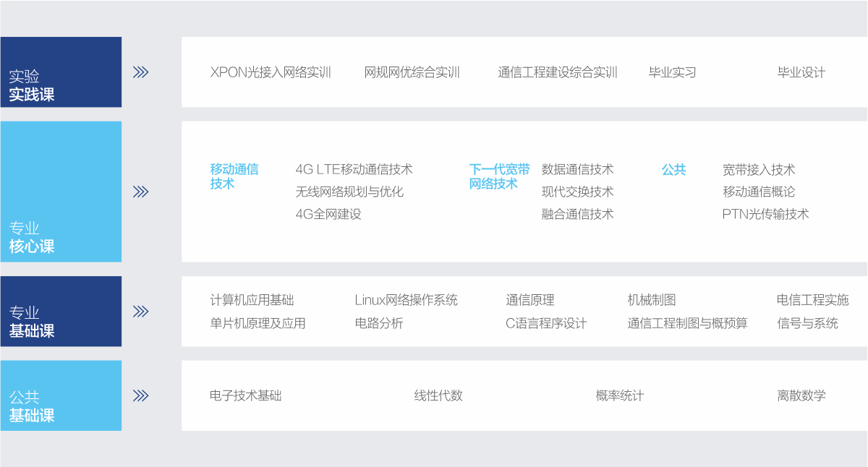868x467 pixels.
Task: Open the 毕业设计 course item
Action: pos(801,72)
